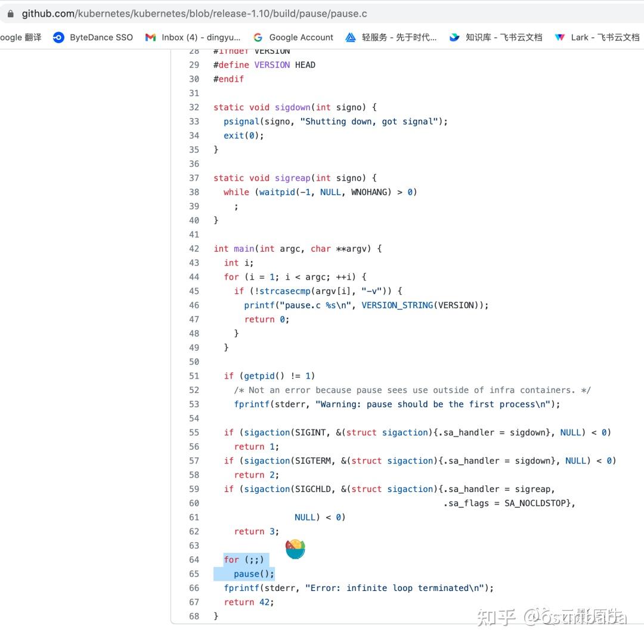Open the Google Account bookmark
644x644 pixels.
301,38
